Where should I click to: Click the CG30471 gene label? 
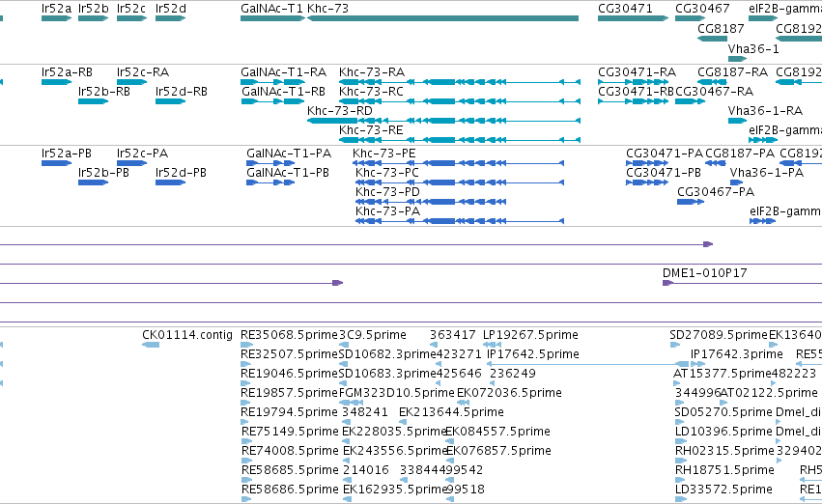point(625,9)
